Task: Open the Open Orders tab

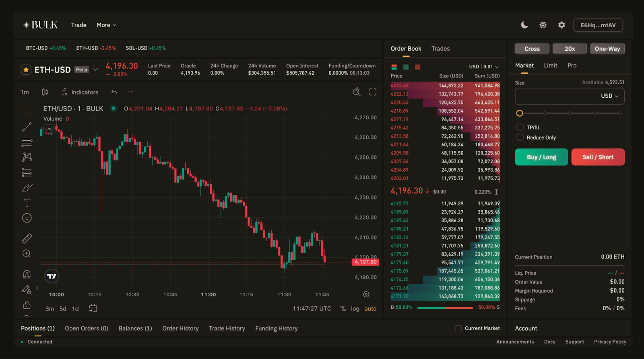Action: [x=87, y=328]
